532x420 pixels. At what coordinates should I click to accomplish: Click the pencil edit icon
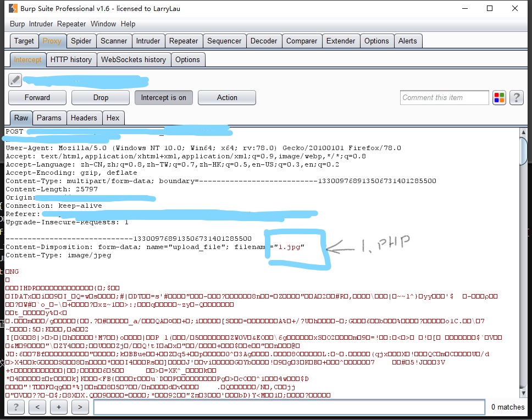click(15, 80)
